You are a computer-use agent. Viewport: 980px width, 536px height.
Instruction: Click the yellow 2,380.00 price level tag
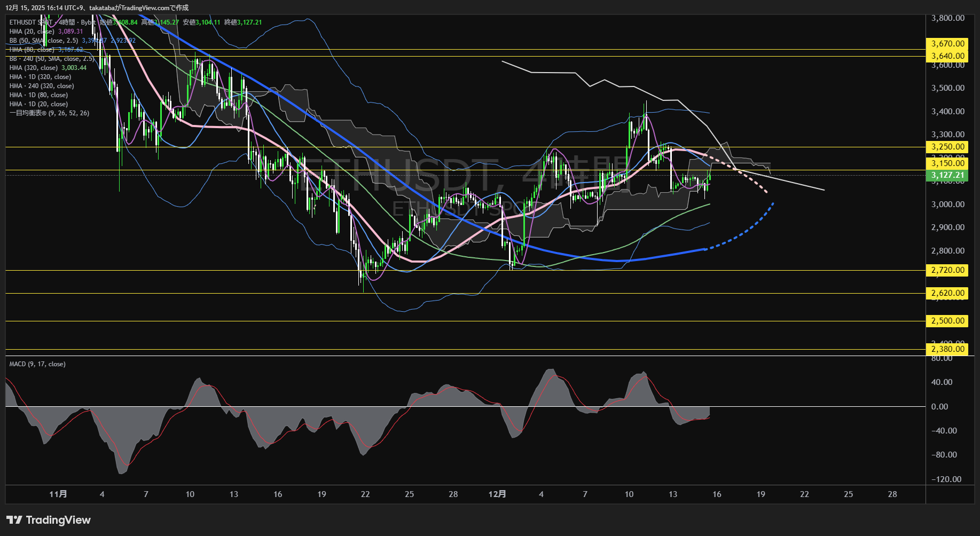(947, 349)
